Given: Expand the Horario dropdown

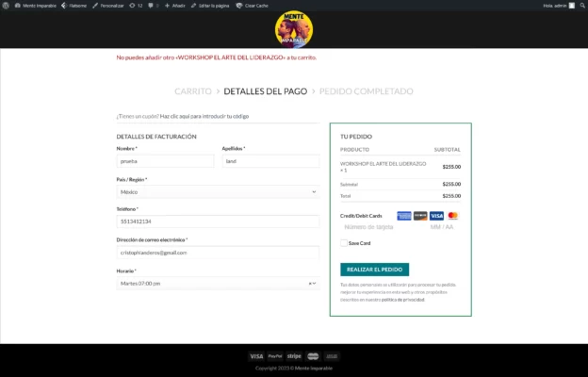Looking at the screenshot, I should [x=217, y=283].
